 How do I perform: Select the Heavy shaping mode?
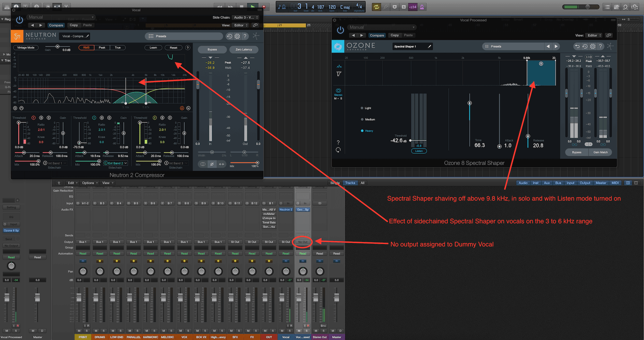pyautogui.click(x=367, y=131)
